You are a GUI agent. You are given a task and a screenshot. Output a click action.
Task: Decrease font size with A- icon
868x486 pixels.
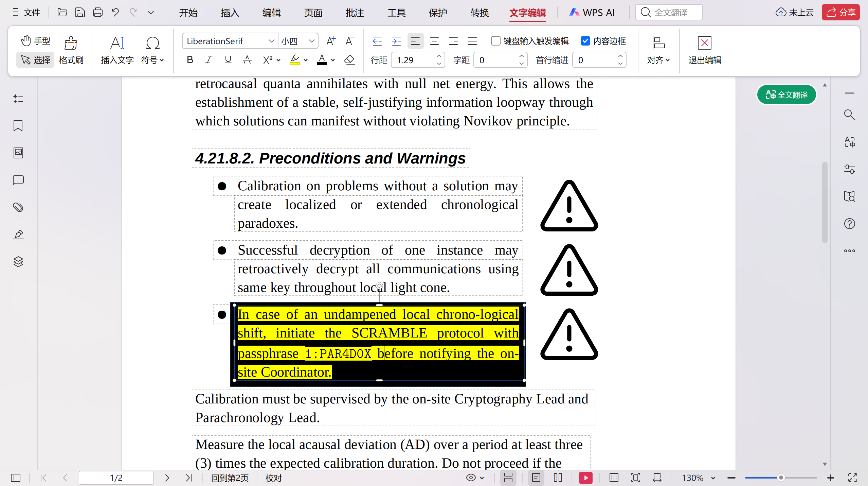tap(350, 41)
